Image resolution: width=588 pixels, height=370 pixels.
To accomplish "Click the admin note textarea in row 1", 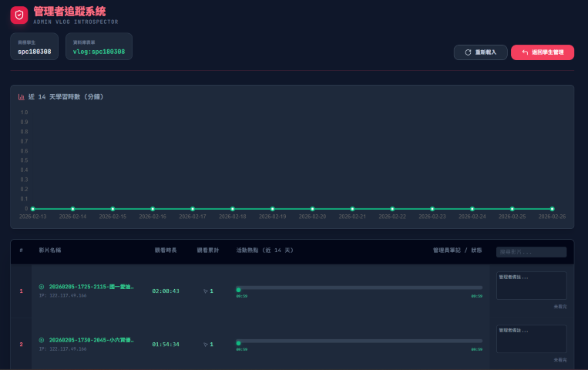I will point(531,285).
